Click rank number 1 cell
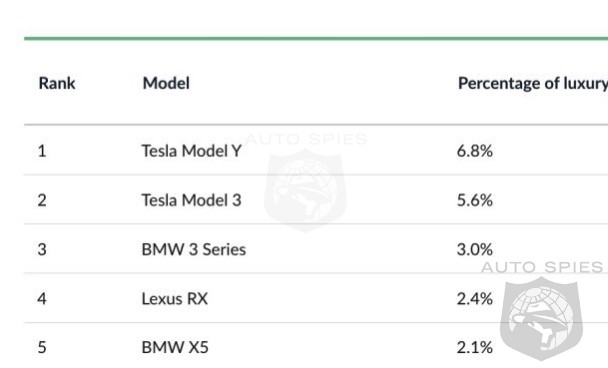Image resolution: width=608 pixels, height=368 pixels. pyautogui.click(x=42, y=151)
